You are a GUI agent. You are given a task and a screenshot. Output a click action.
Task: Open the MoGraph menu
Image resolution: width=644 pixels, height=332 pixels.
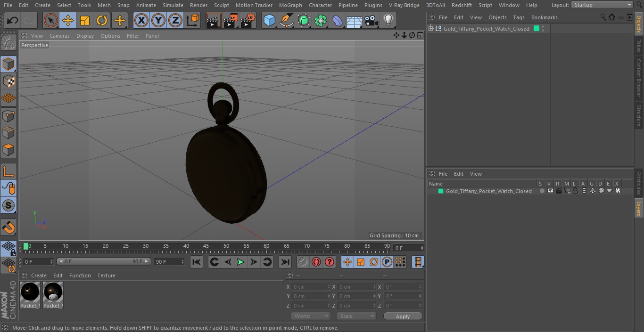click(290, 5)
